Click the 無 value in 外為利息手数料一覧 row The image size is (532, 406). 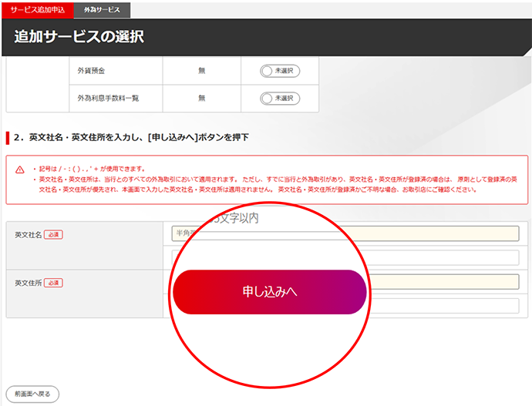202,99
